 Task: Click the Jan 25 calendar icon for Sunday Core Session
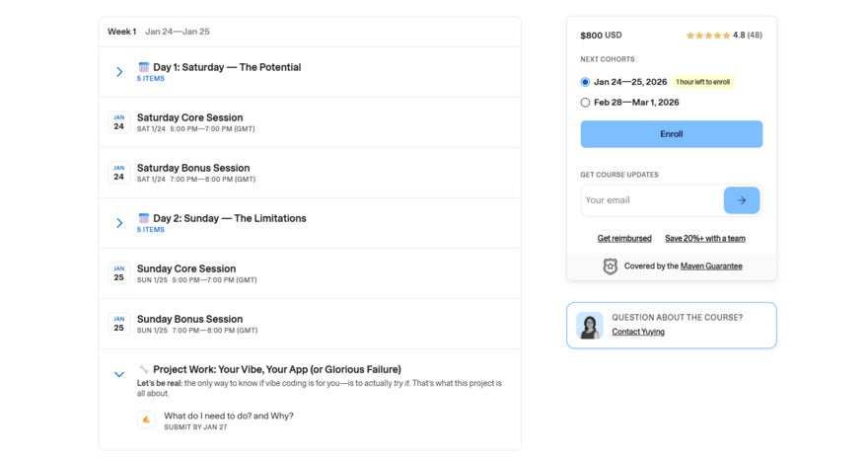[118, 273]
